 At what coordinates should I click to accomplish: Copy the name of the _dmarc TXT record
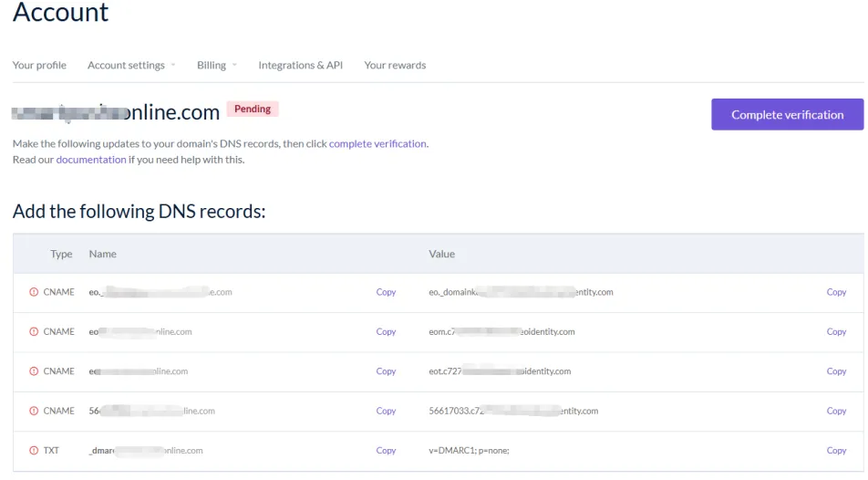pyautogui.click(x=386, y=451)
